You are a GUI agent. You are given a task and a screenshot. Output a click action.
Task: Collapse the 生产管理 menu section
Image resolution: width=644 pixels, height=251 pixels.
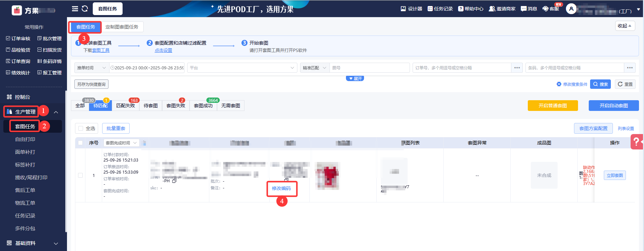click(56, 112)
